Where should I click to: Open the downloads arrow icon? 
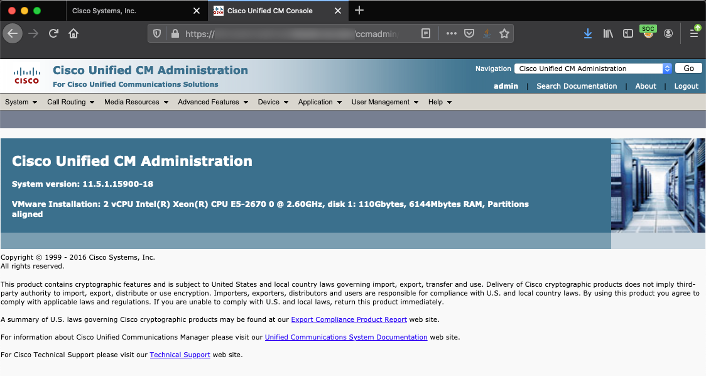pos(588,34)
